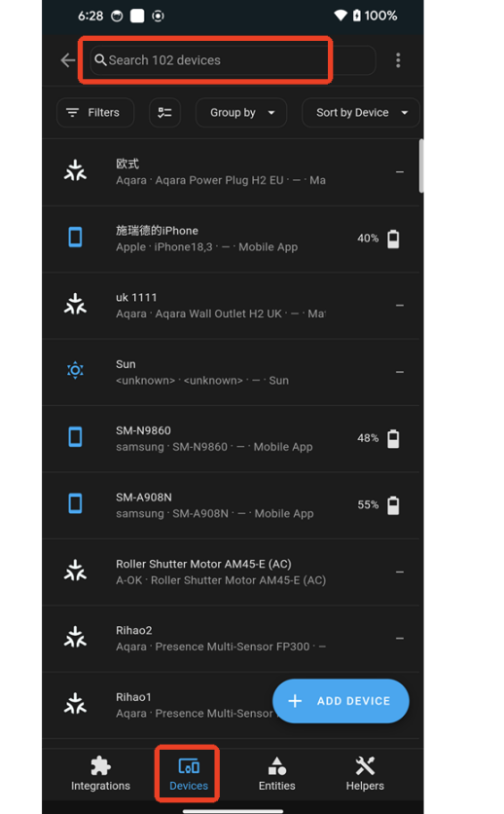Screen dimensions: 504x814
Task: Click the Search 102 devices field
Action: 233,60
